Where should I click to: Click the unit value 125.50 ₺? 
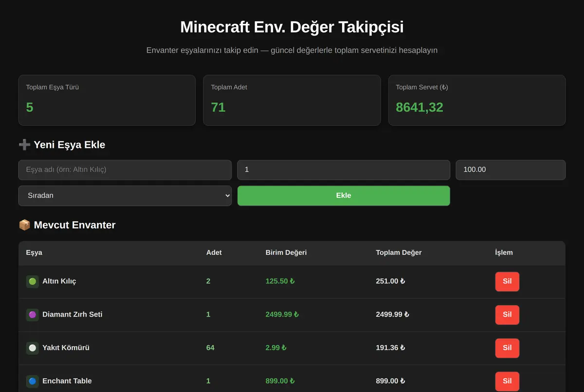pos(280,281)
